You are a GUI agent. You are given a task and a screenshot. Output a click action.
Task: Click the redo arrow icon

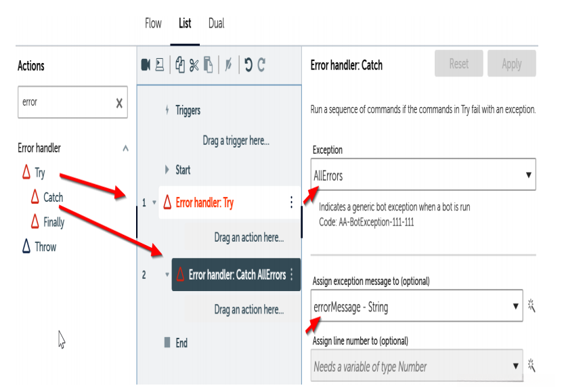tap(261, 65)
